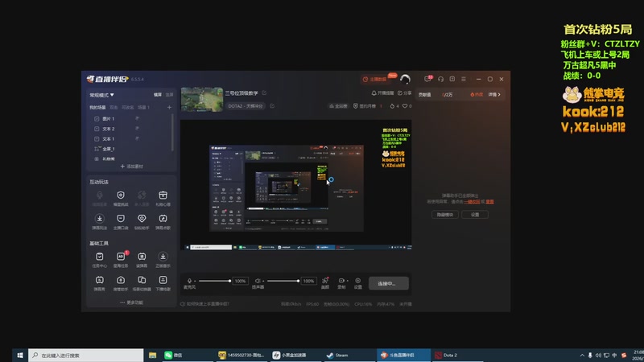
Task: Adjust the microphone volume slider
Action: pos(214,281)
